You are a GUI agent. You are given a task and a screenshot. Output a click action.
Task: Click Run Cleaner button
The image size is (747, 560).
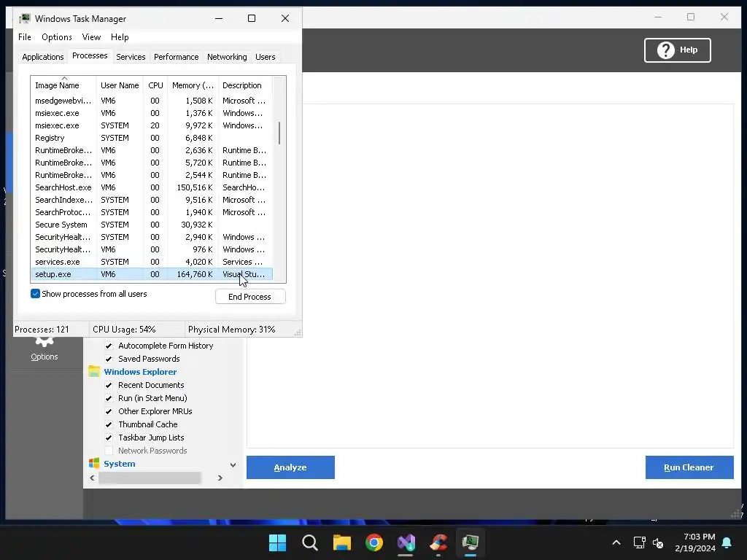pos(689,467)
